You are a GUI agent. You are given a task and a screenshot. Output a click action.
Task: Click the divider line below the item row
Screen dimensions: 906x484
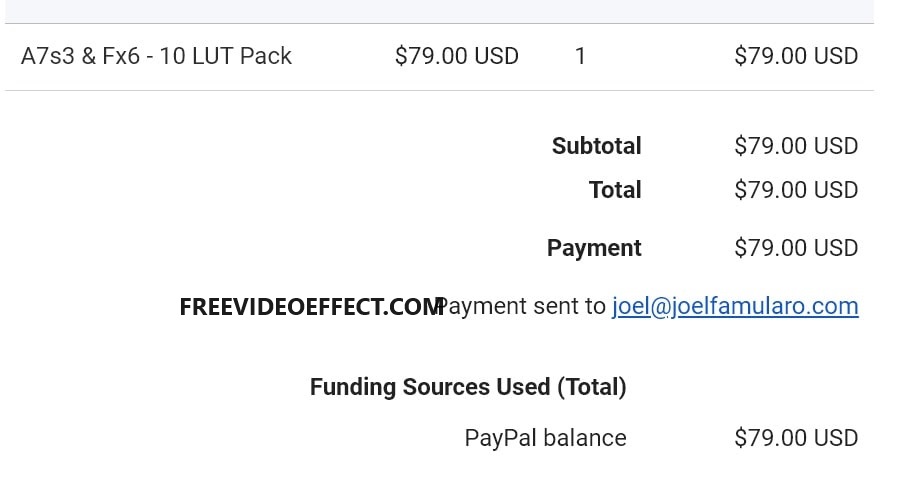click(440, 90)
